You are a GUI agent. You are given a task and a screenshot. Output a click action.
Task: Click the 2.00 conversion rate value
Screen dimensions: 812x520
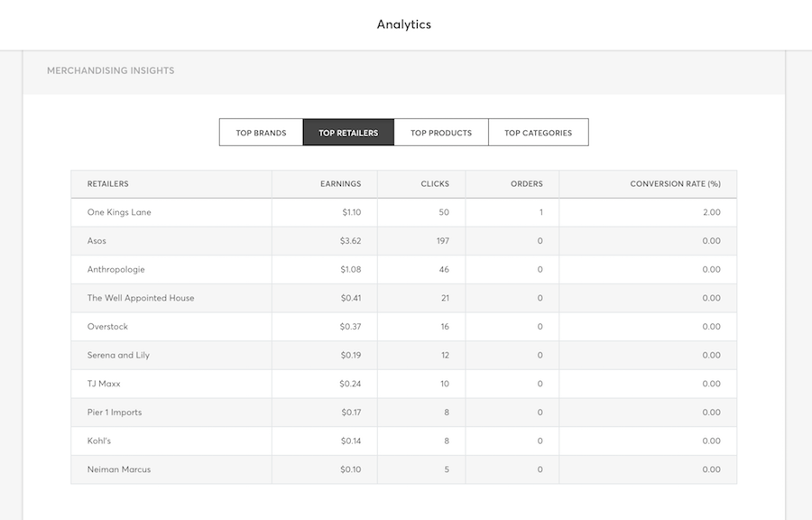(x=712, y=212)
